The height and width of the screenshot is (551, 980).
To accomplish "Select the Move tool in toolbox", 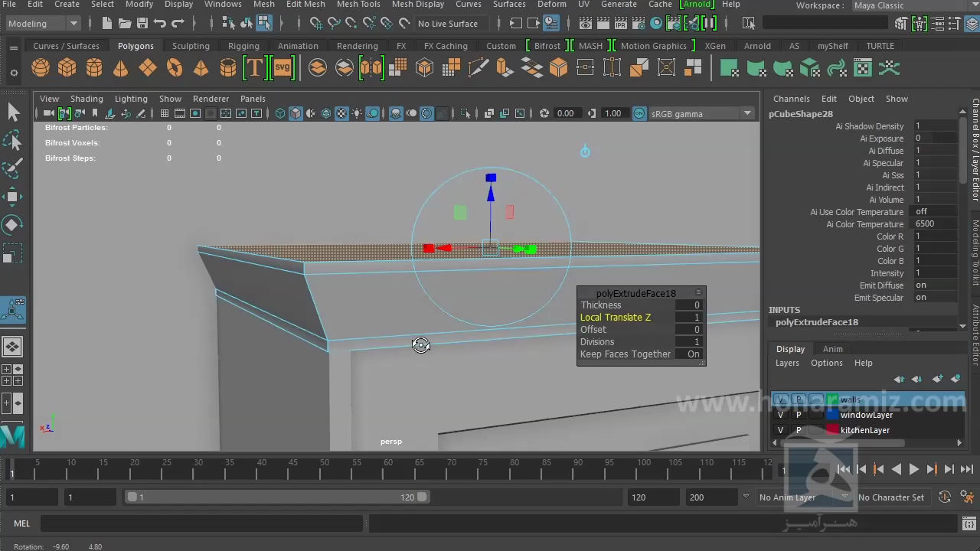I will [13, 197].
